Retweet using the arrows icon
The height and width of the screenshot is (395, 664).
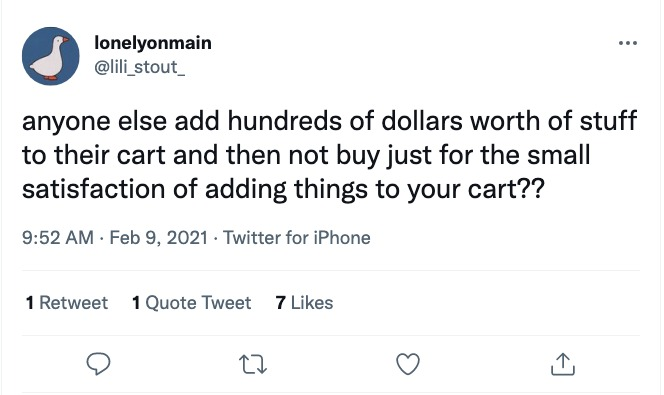(x=253, y=365)
